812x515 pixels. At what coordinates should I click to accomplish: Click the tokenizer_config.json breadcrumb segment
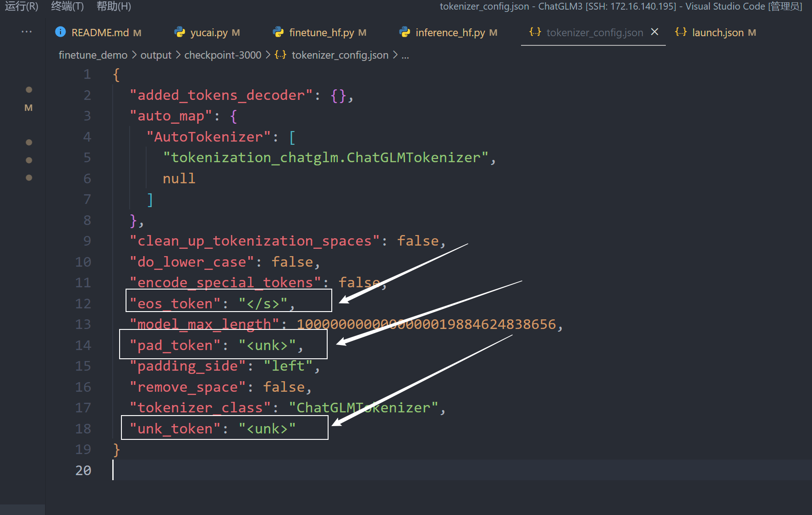coord(340,55)
